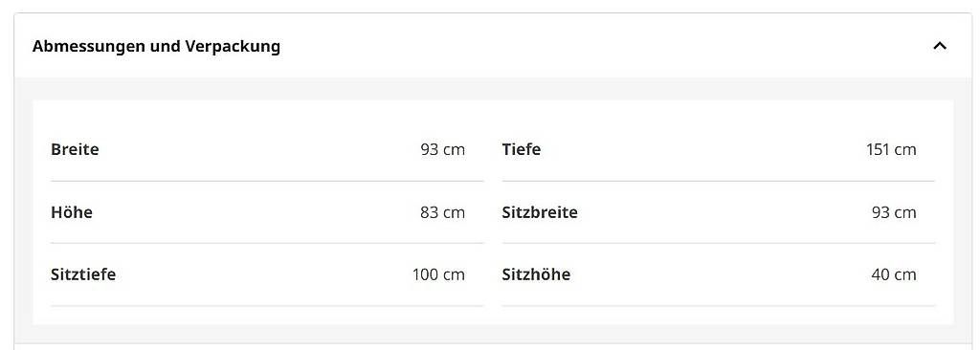The image size is (980, 350).
Task: Click the empty space in the Sitzbreite row
Action: pyautogui.click(x=724, y=212)
